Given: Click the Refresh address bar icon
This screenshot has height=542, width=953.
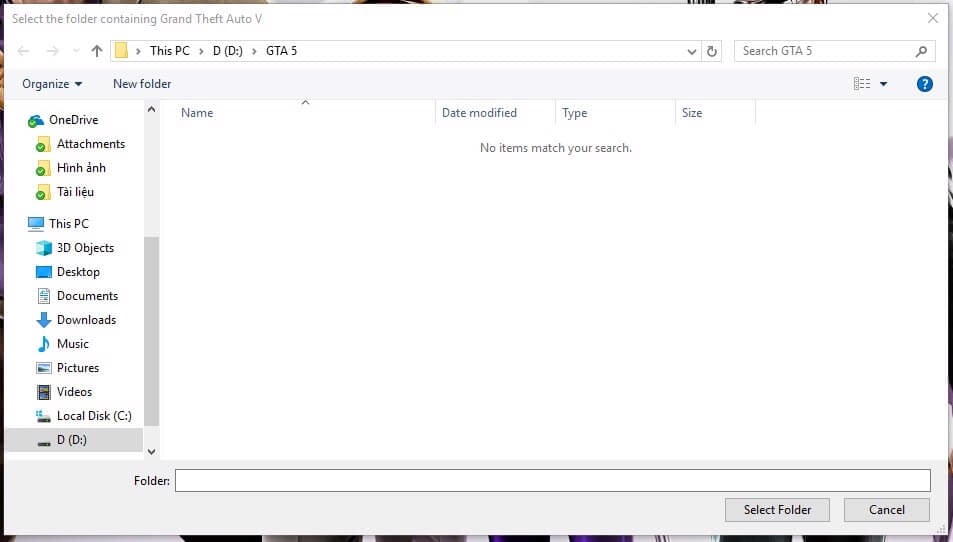Looking at the screenshot, I should (x=712, y=51).
